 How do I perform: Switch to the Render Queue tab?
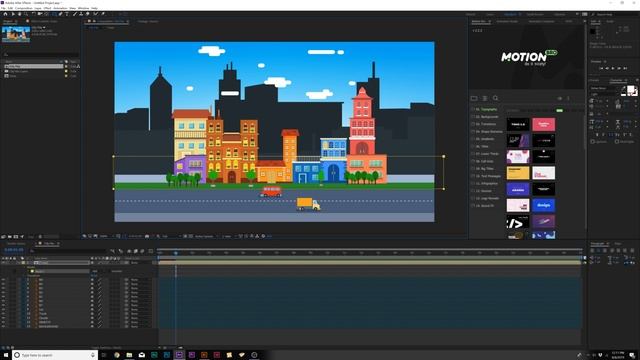click(16, 244)
